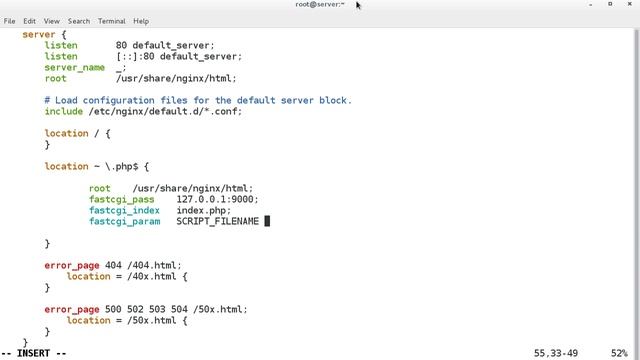Click 'location = /50x.html {' line
Screen dimensions: 640x360
(127, 321)
